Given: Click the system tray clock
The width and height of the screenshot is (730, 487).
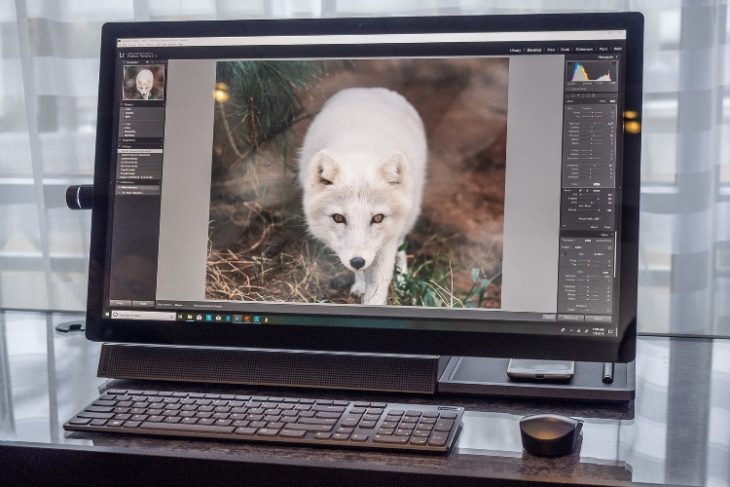Looking at the screenshot, I should (598, 331).
